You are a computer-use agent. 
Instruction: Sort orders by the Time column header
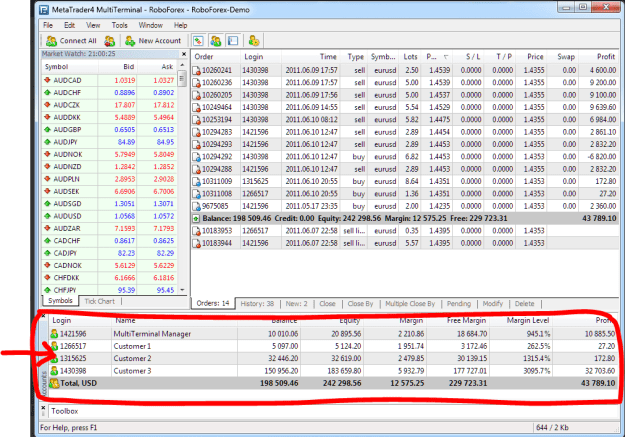point(311,57)
